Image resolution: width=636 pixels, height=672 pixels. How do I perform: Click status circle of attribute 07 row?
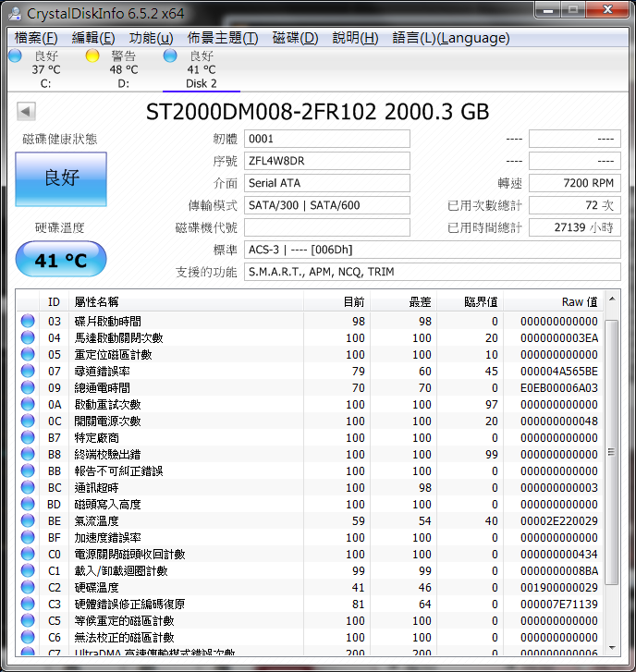[28, 372]
